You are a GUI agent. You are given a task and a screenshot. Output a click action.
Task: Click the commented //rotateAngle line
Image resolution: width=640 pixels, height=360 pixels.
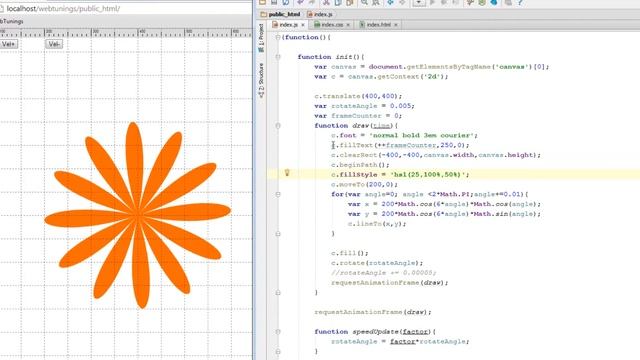384,273
